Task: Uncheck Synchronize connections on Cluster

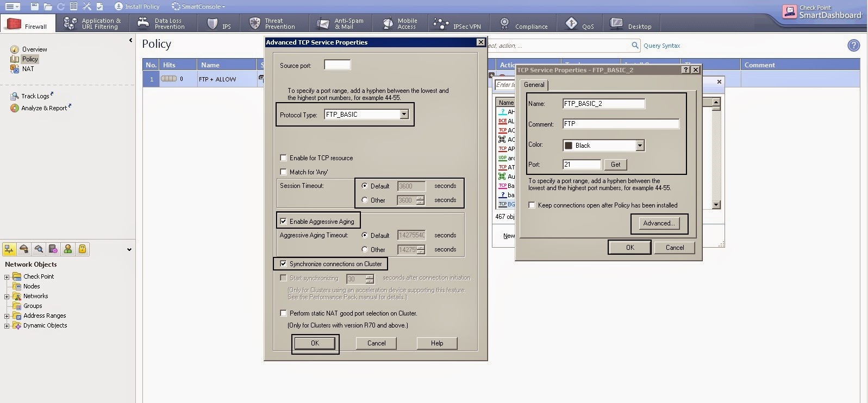Action: tap(283, 263)
